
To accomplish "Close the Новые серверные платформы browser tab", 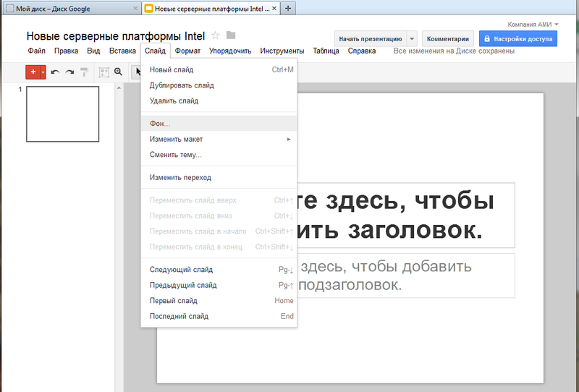I will click(x=274, y=9).
